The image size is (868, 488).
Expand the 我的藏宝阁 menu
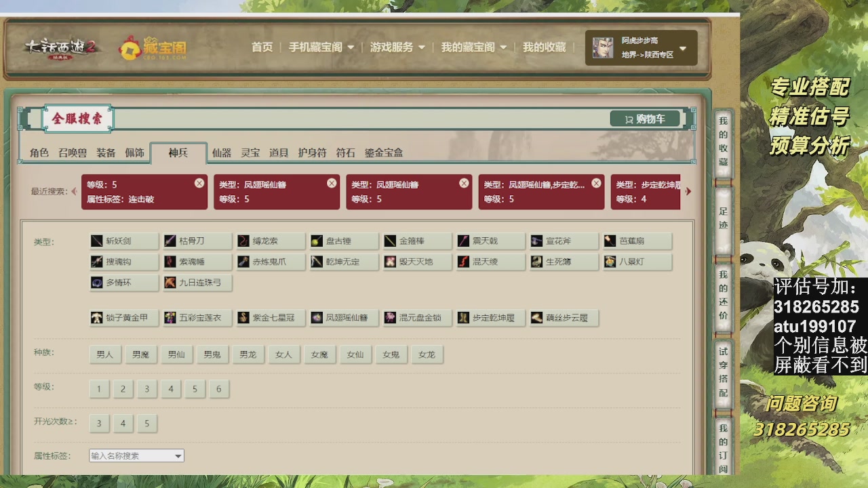point(473,47)
